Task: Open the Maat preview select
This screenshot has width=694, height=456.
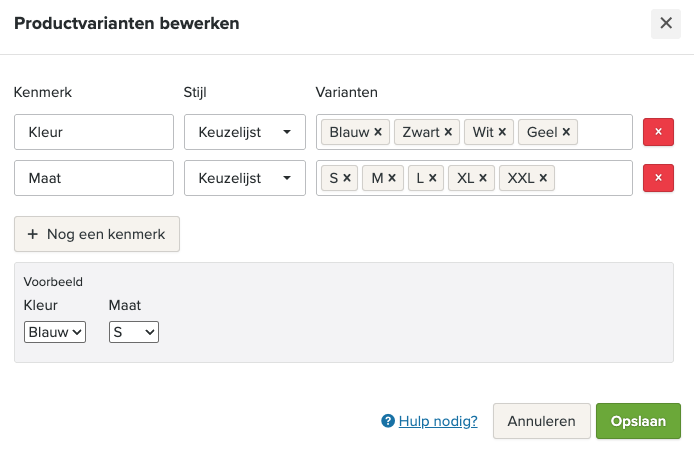Action: coord(134,332)
